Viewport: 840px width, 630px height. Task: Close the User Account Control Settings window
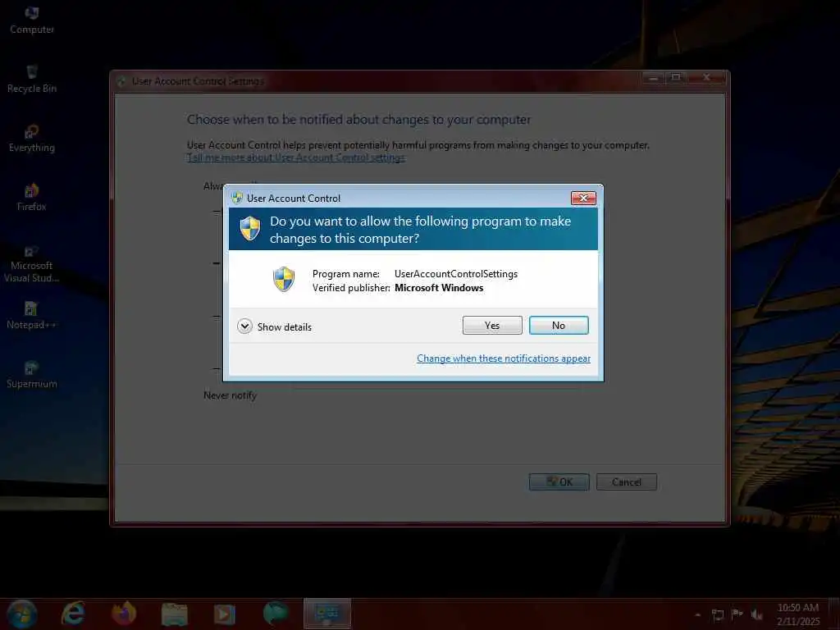(706, 78)
